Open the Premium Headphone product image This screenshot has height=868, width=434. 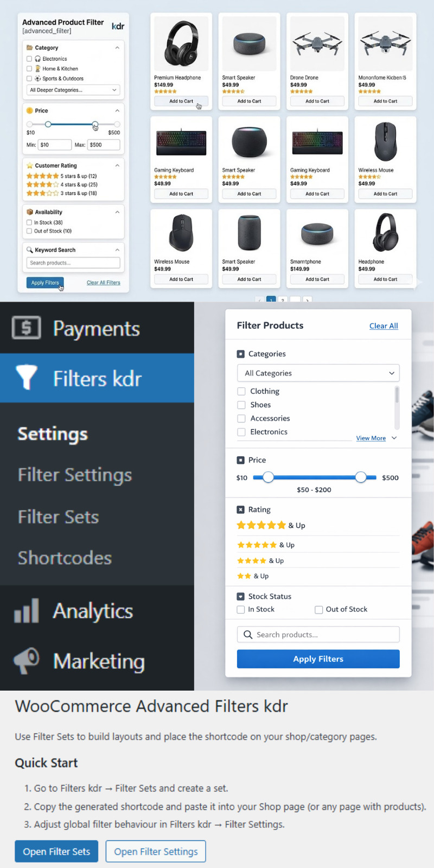(x=181, y=44)
